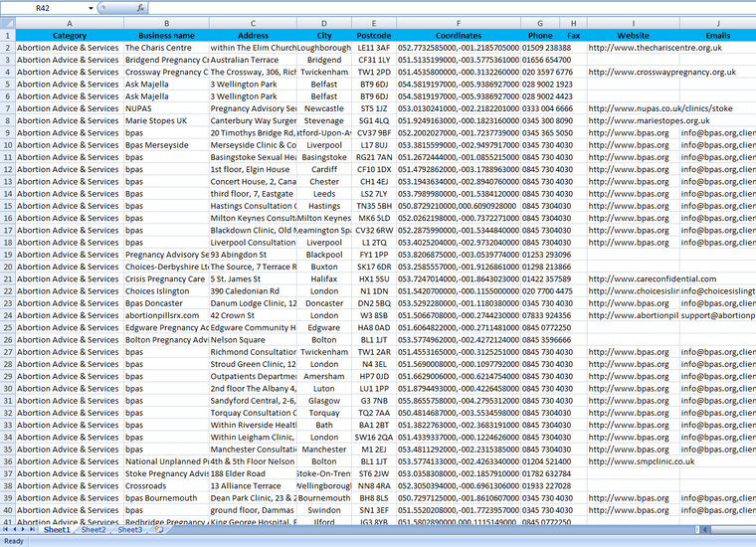The height and width of the screenshot is (547, 756).
Task: Select row 1 header number
Action: tap(8, 35)
